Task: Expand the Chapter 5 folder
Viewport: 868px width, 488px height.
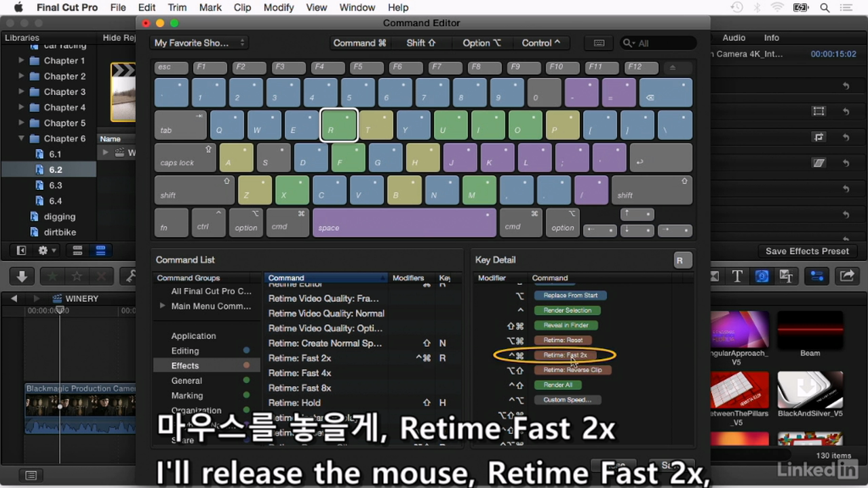Action: pyautogui.click(x=22, y=123)
